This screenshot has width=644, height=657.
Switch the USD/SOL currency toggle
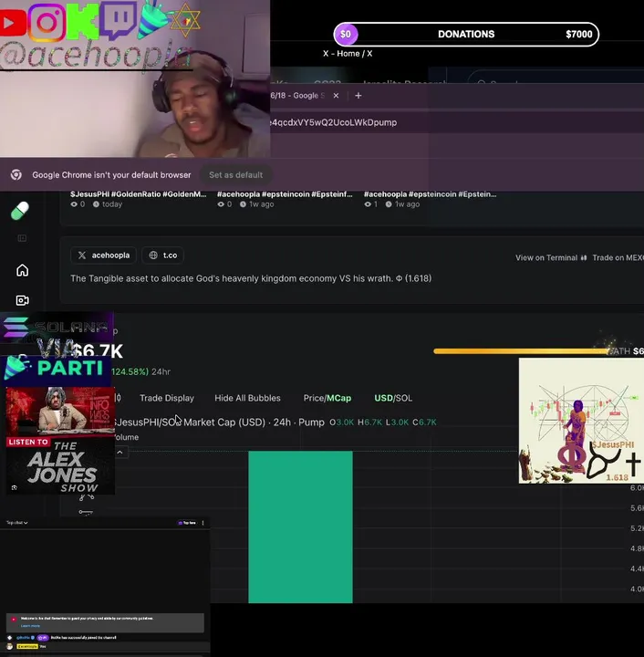click(393, 398)
